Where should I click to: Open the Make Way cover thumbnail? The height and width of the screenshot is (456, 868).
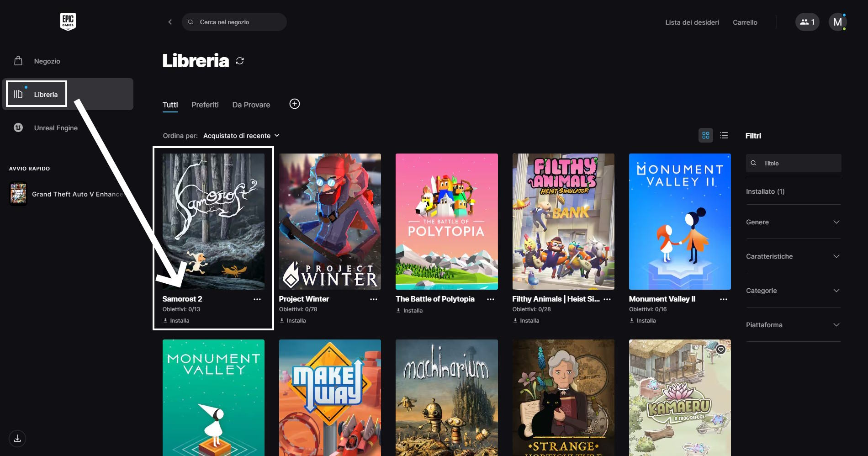click(x=330, y=398)
